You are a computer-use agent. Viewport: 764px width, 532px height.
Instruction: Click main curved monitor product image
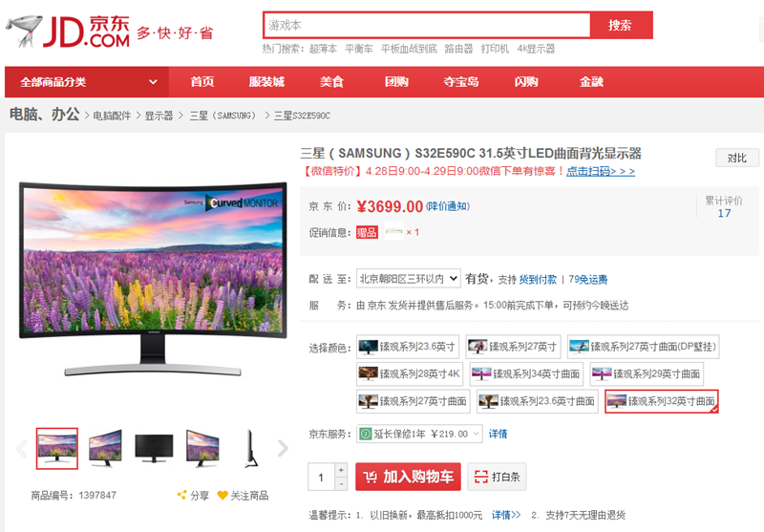153,279
